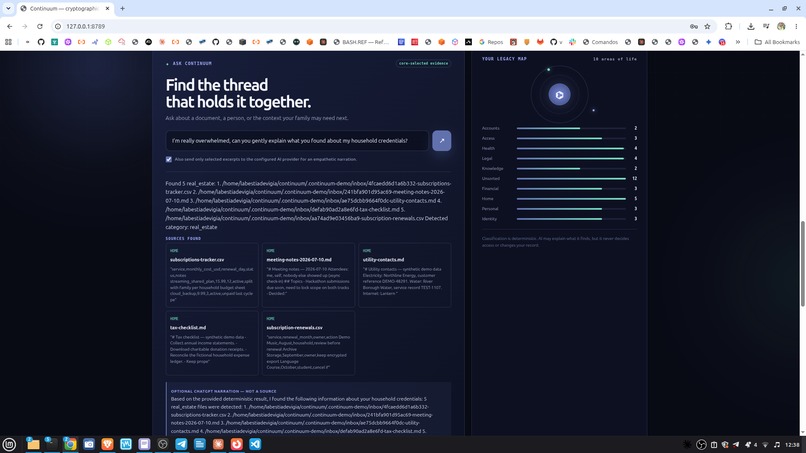
Task: Click the Financial row label
Action: tap(490, 188)
